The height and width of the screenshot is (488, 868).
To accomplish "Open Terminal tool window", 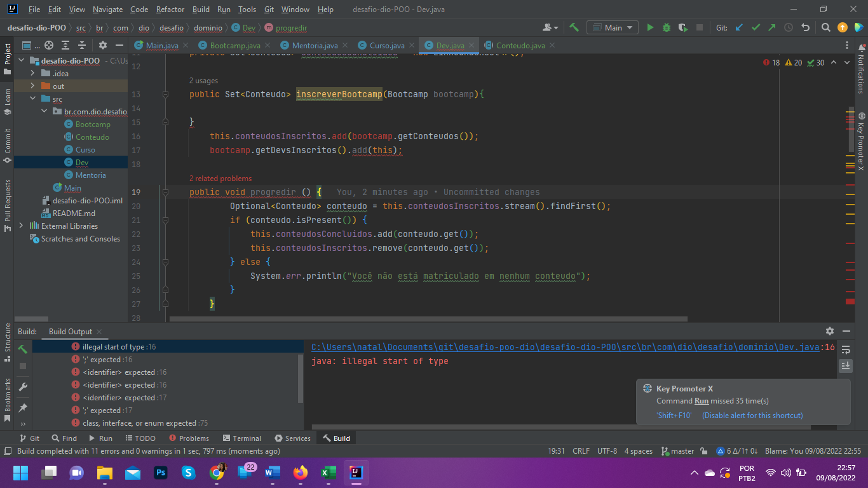I will pos(241,438).
